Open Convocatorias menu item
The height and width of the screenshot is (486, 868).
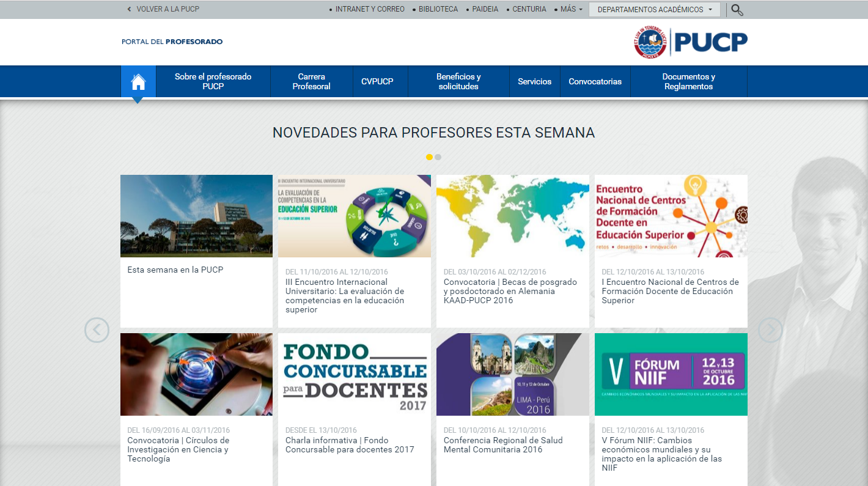(595, 81)
